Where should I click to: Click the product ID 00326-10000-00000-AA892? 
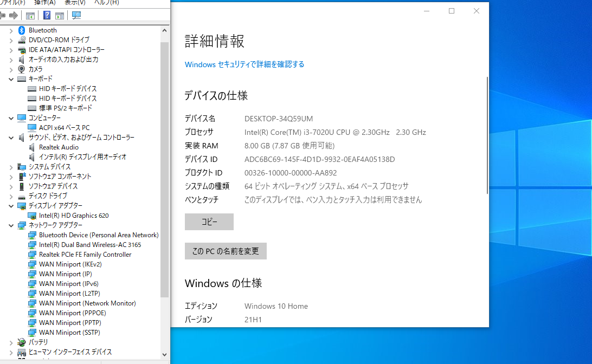[291, 173]
